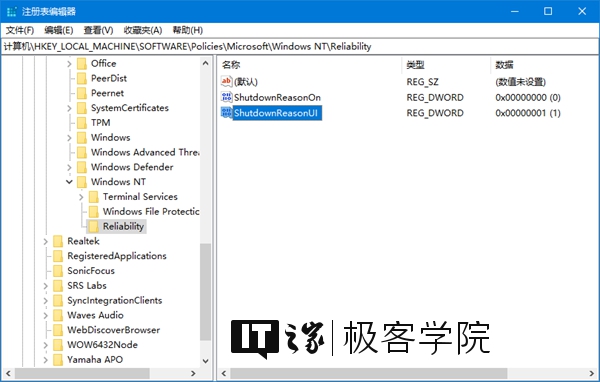
Task: Select the Peernet key label
Action: tap(107, 93)
